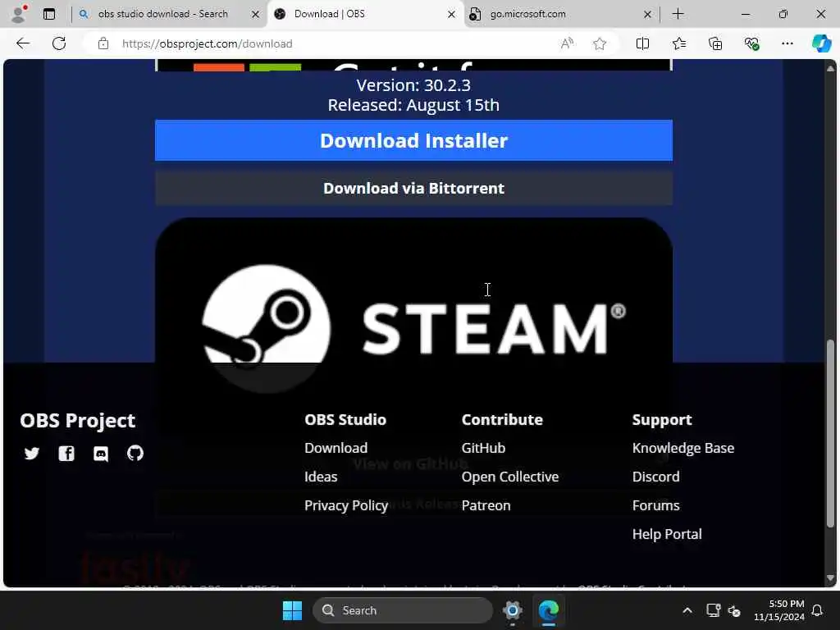The width and height of the screenshot is (840, 630).
Task: Open the notification bell in the tray
Action: coord(817,610)
